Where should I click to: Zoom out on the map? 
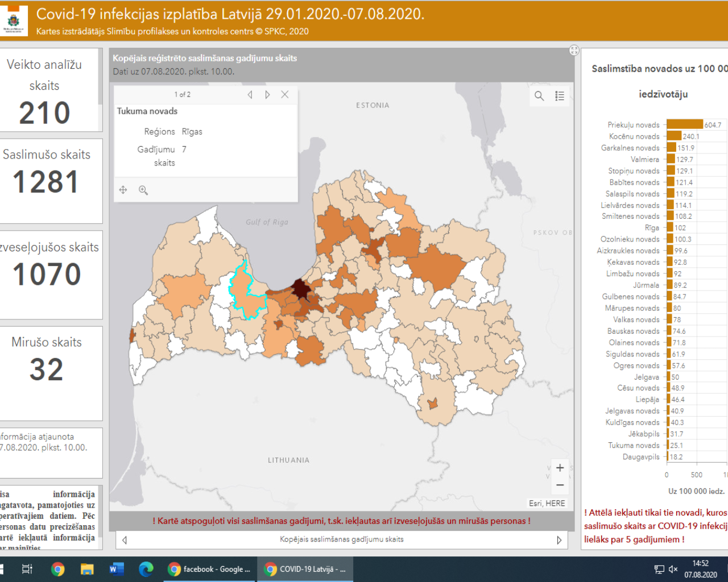tap(560, 485)
